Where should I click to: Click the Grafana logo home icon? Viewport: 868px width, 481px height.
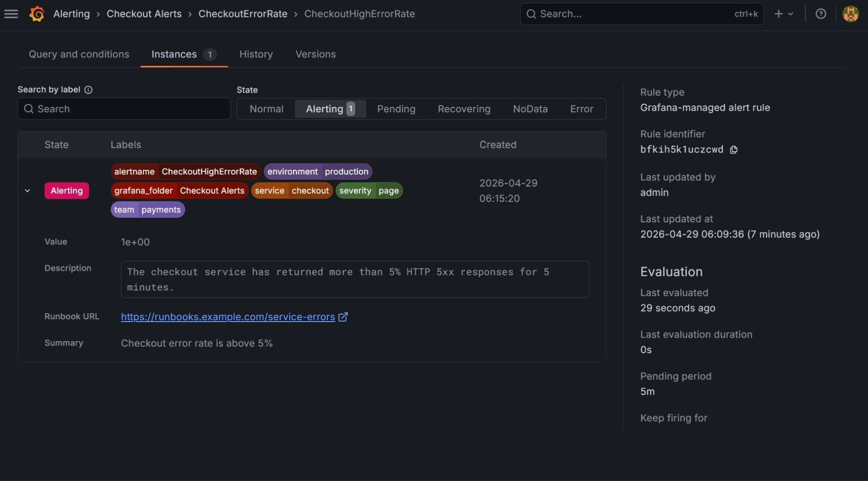[x=37, y=14]
